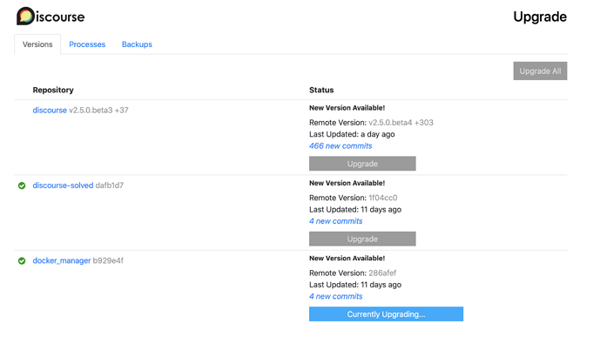Image resolution: width=600 pixels, height=364 pixels.
Task: Click commit hash b929e4f
Action: pyautogui.click(x=108, y=260)
